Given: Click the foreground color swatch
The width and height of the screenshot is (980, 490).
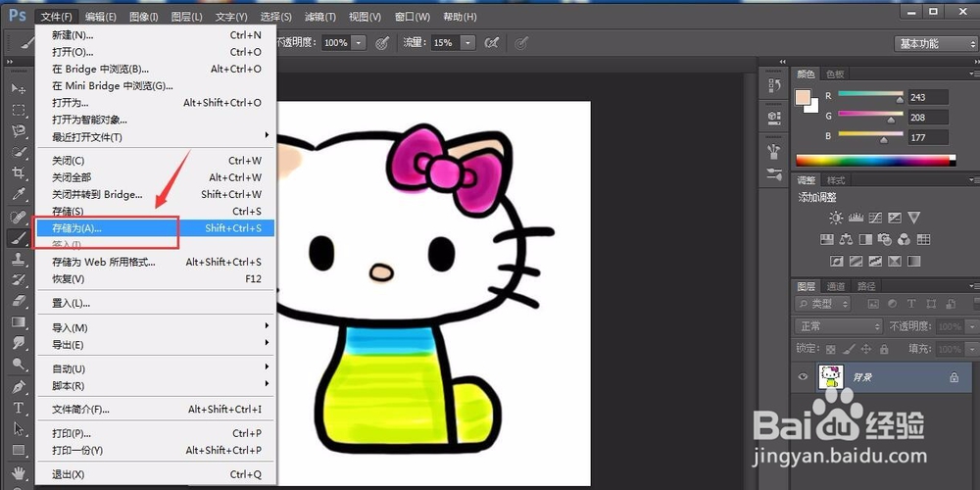Looking at the screenshot, I should (803, 97).
